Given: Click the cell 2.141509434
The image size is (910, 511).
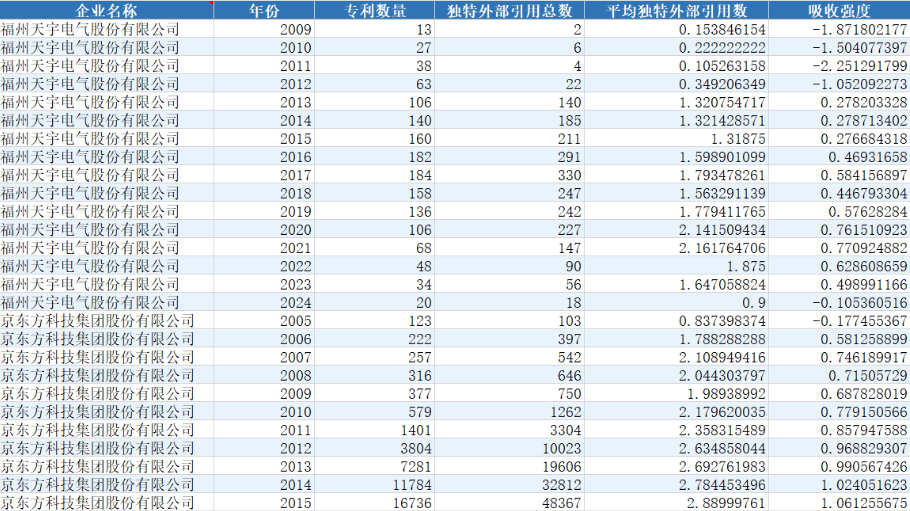Looking at the screenshot, I should [676, 229].
